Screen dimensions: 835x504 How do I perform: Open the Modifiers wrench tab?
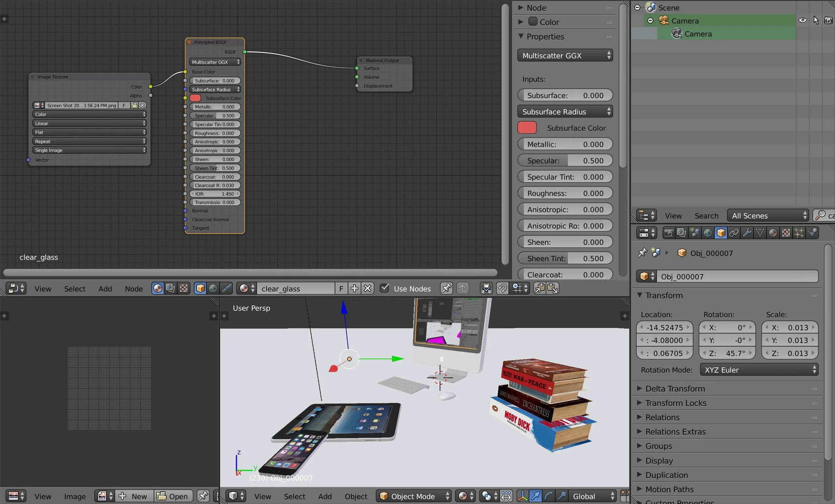click(747, 233)
